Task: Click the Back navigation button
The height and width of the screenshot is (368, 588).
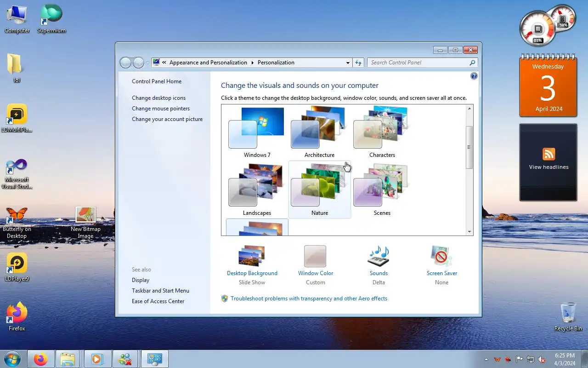Action: [x=125, y=63]
